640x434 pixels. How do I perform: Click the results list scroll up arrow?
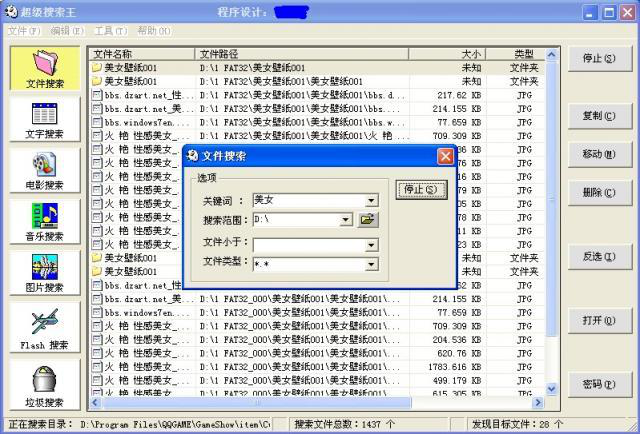click(551, 54)
